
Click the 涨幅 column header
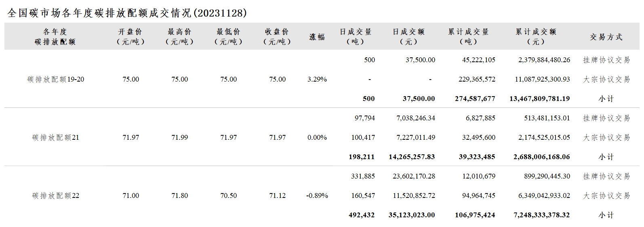coord(317,37)
